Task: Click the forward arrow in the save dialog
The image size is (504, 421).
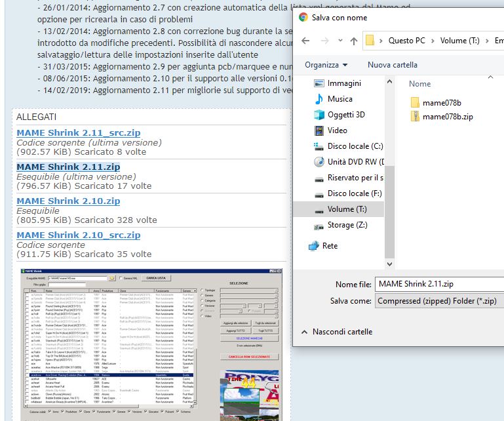Action: click(x=324, y=41)
